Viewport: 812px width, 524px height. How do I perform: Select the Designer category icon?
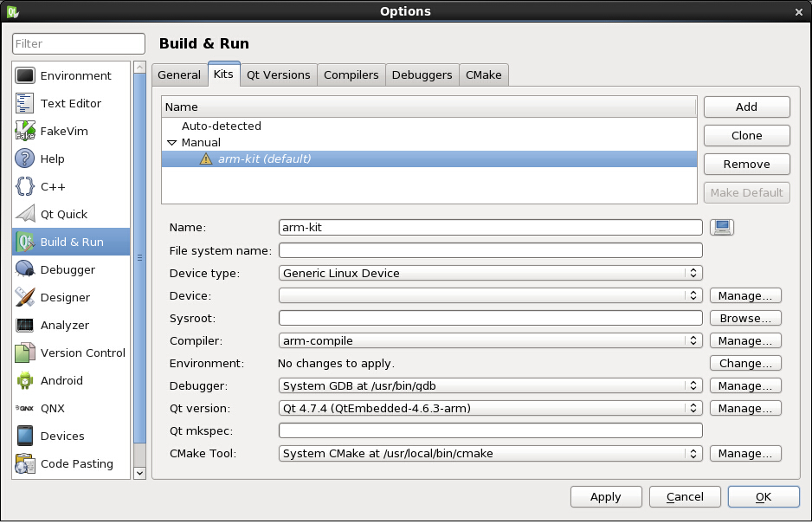point(25,298)
